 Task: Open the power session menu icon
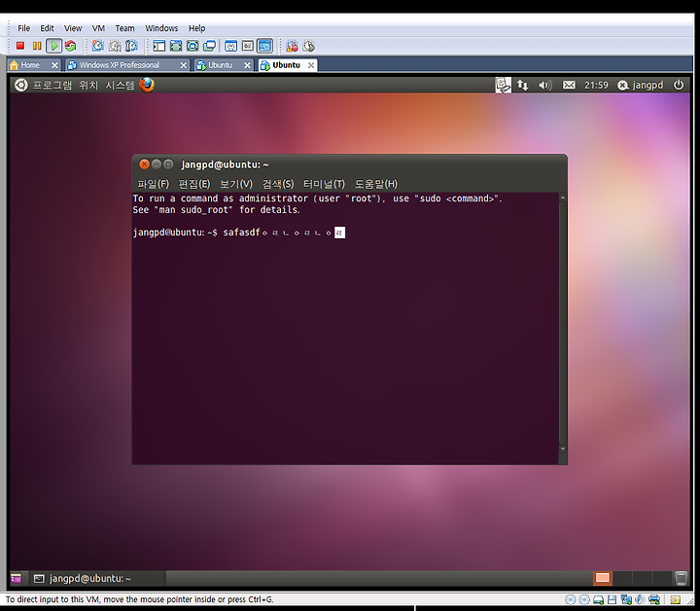[679, 85]
